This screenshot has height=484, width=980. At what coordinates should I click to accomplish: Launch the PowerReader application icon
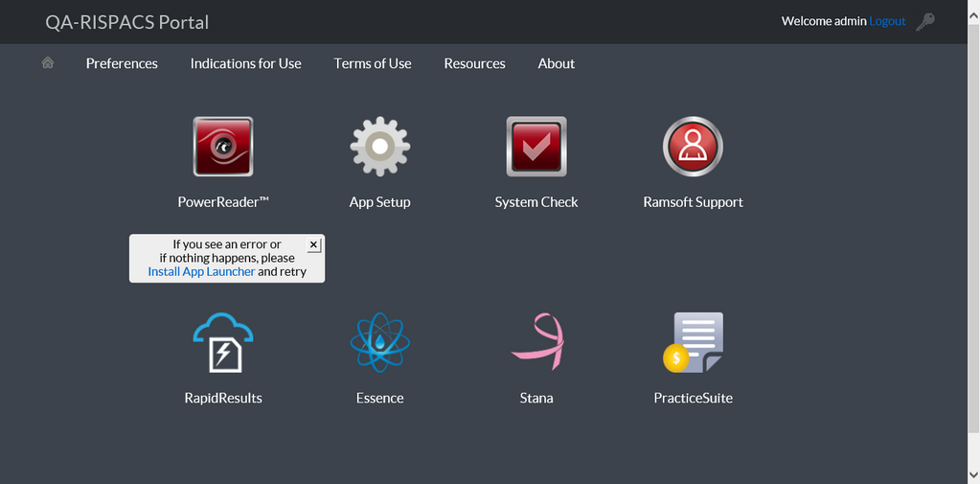(223, 147)
